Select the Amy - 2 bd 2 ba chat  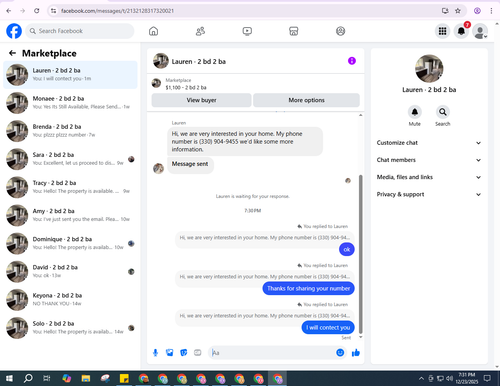(70, 215)
